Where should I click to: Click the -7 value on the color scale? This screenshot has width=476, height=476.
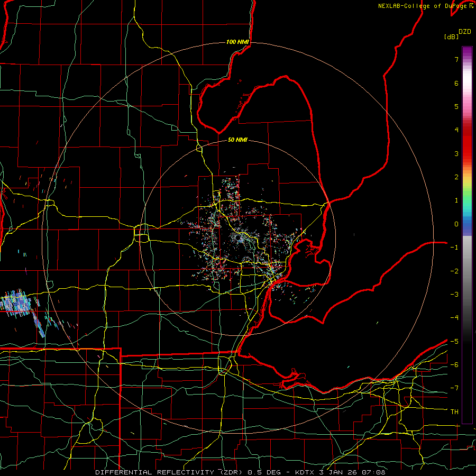pos(454,388)
